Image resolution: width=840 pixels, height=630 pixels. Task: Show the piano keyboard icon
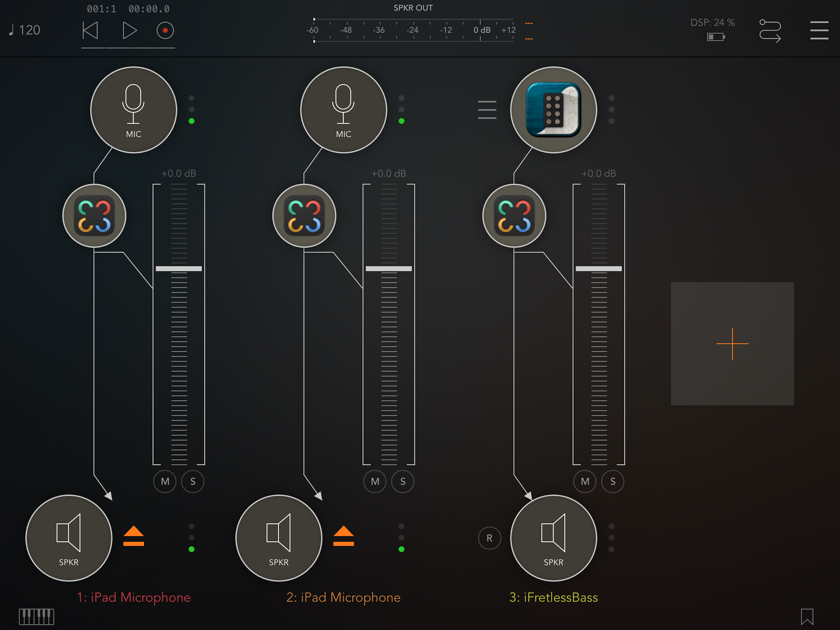pyautogui.click(x=37, y=616)
